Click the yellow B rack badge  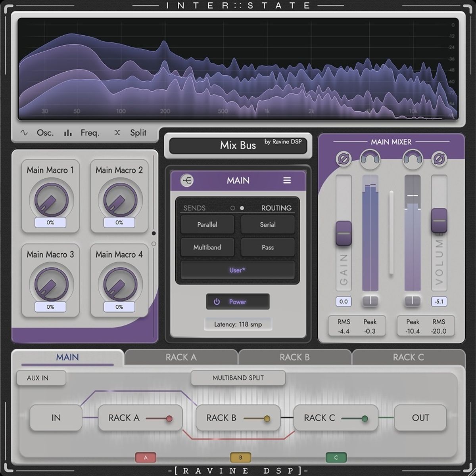(241, 457)
